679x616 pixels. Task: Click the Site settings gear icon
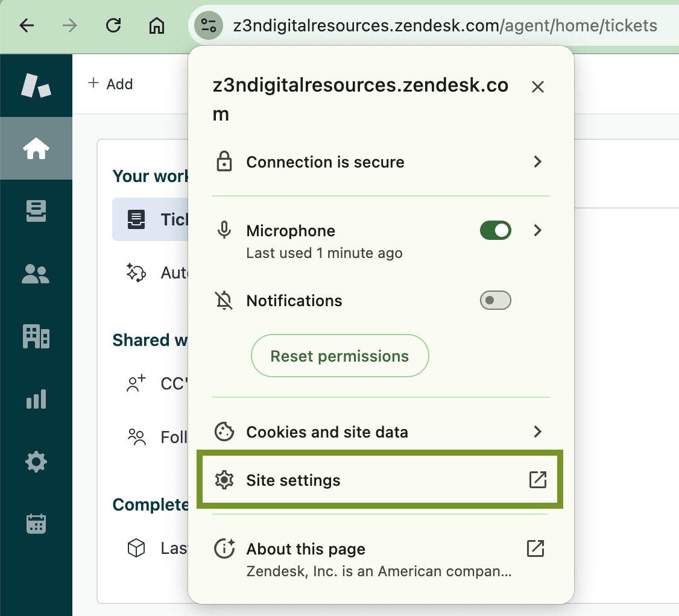(x=224, y=480)
